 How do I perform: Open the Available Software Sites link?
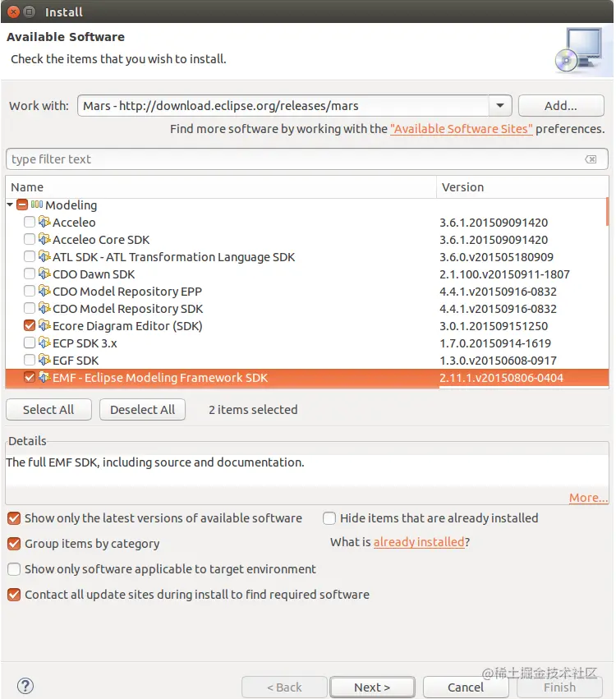click(x=462, y=129)
